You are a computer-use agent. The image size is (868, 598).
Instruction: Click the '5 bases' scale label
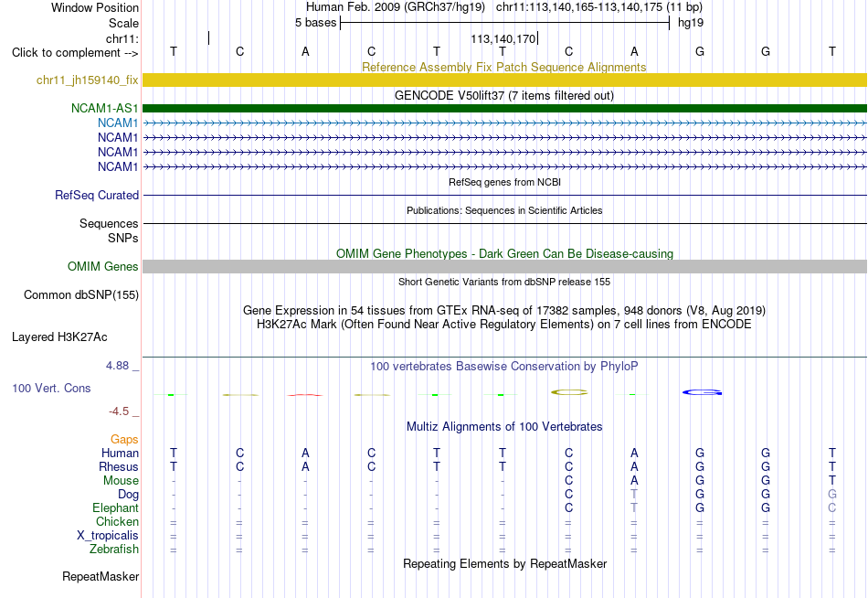click(x=315, y=23)
